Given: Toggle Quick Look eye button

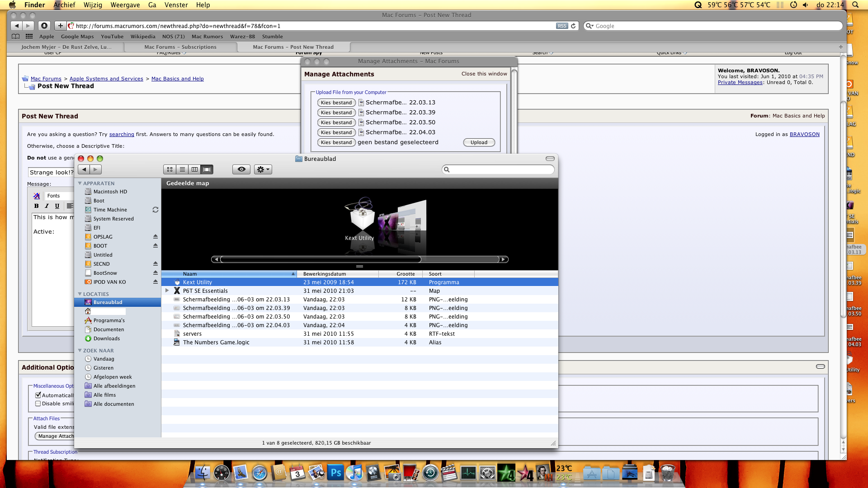Looking at the screenshot, I should click(x=241, y=169).
